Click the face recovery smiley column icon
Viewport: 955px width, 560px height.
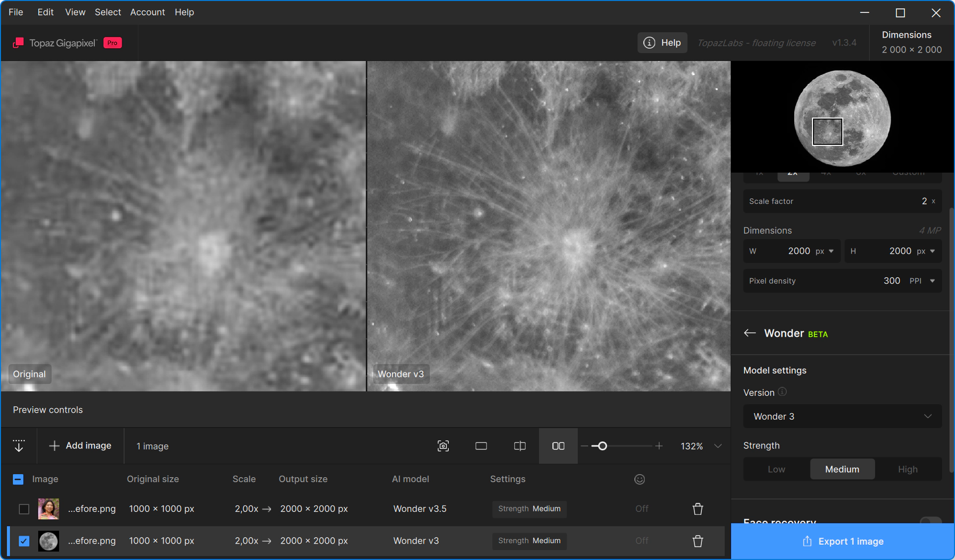(640, 479)
